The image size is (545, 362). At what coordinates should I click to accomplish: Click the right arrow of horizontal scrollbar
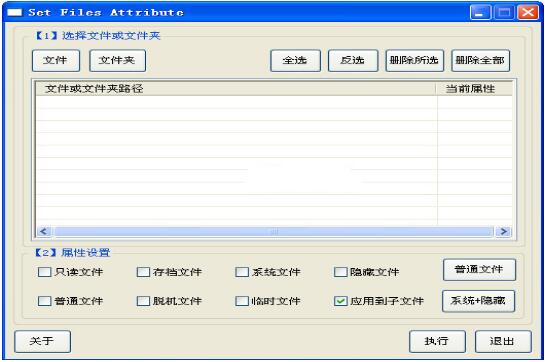(x=504, y=231)
